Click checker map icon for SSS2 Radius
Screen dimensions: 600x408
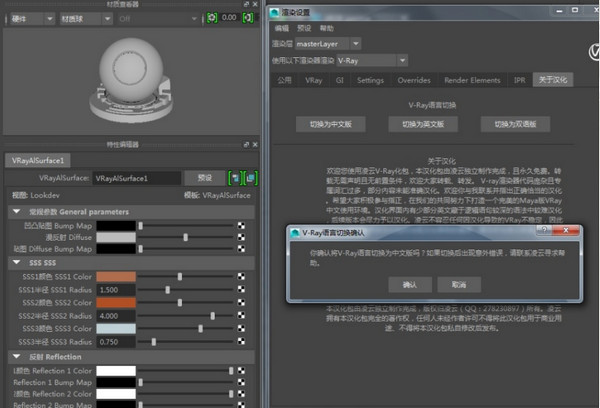241,315
